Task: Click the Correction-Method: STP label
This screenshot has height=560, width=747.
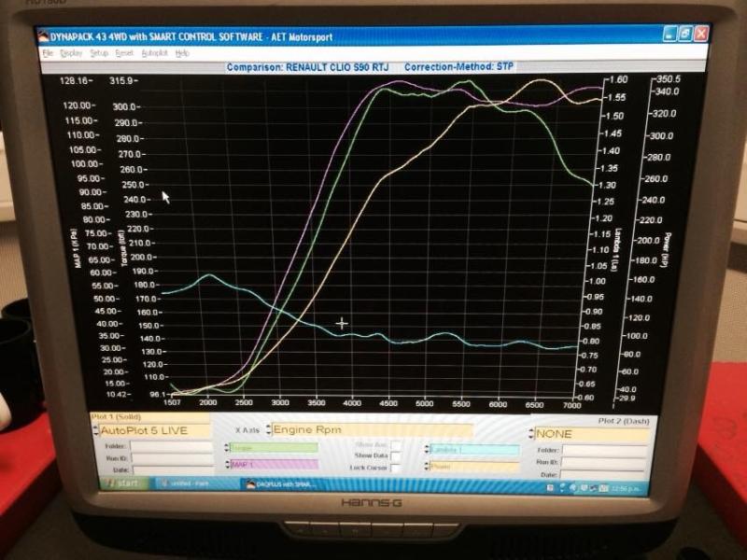Action: coord(458,66)
